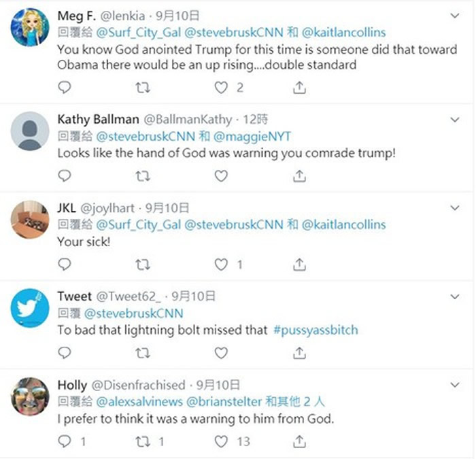Viewport: 476px width, 459px height.
Task: Retweet the JKL "Your sick!" tweet
Action: click(142, 264)
